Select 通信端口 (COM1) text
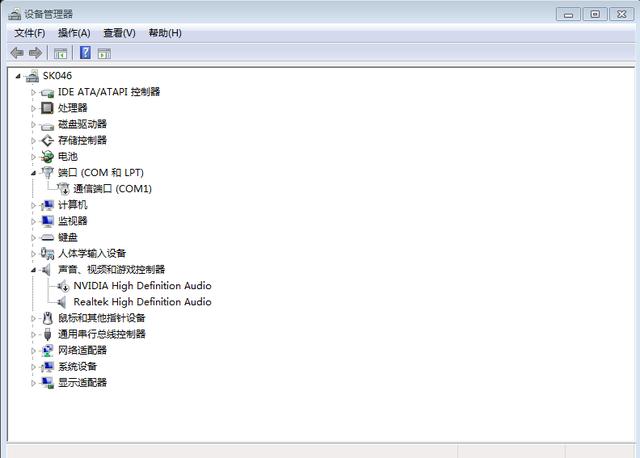The height and width of the screenshot is (458, 640). click(113, 189)
